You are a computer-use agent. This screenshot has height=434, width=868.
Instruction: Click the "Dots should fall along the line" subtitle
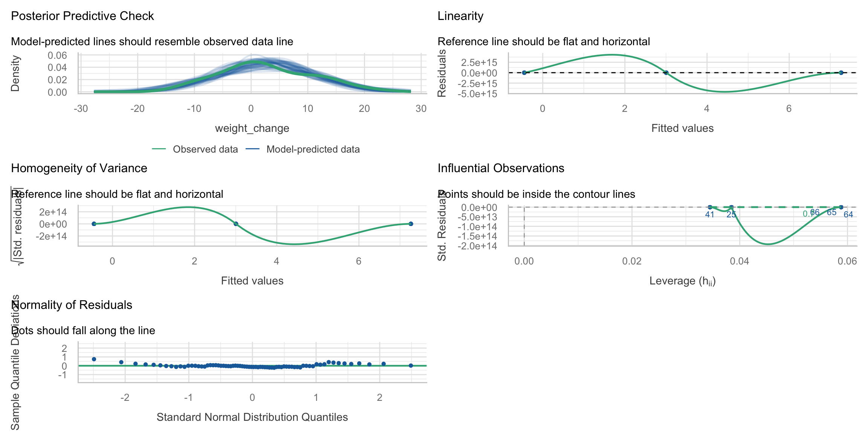(83, 330)
